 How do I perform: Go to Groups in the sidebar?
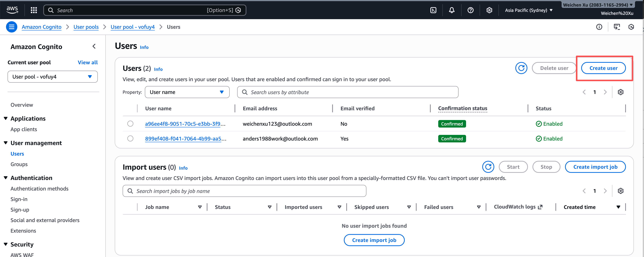[x=19, y=164]
